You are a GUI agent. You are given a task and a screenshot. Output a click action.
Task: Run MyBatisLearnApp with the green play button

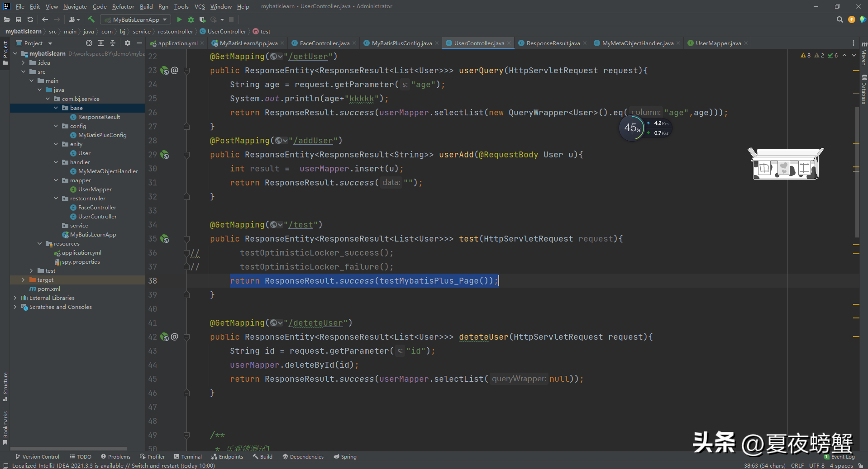point(179,19)
